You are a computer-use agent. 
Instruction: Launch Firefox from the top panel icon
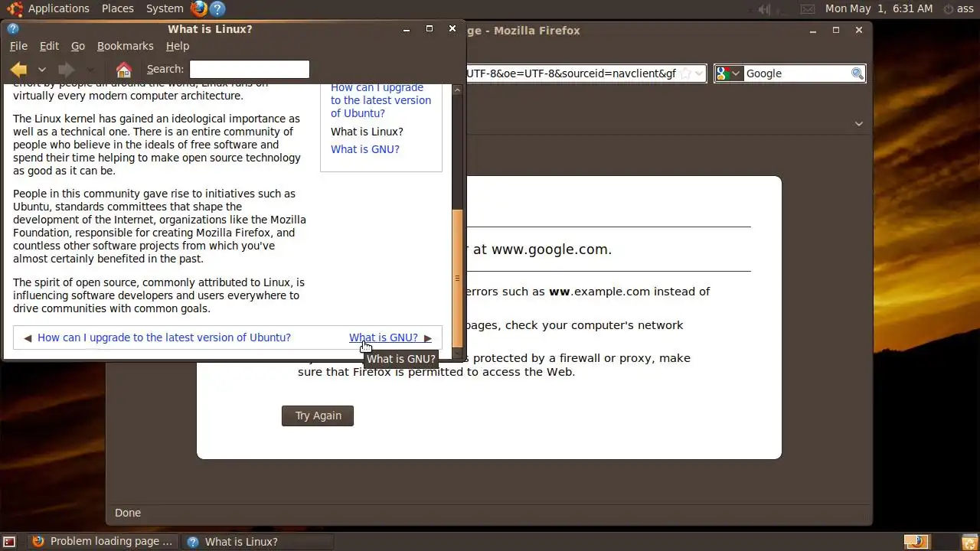[198, 9]
